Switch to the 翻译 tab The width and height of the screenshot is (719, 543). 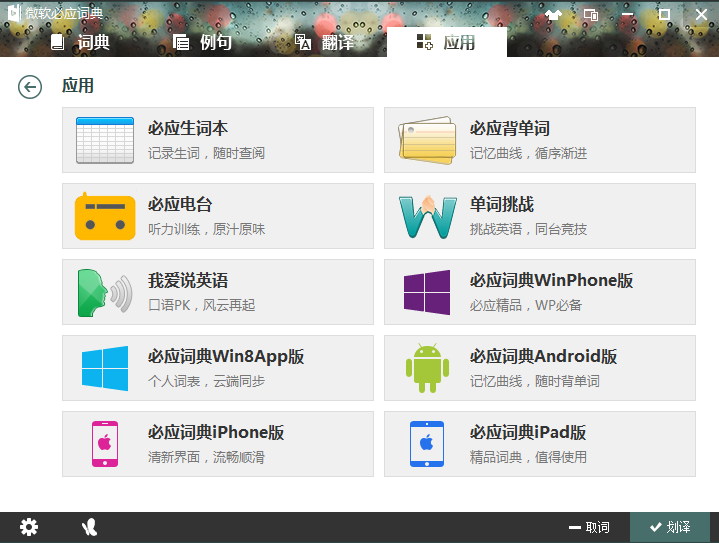click(324, 42)
